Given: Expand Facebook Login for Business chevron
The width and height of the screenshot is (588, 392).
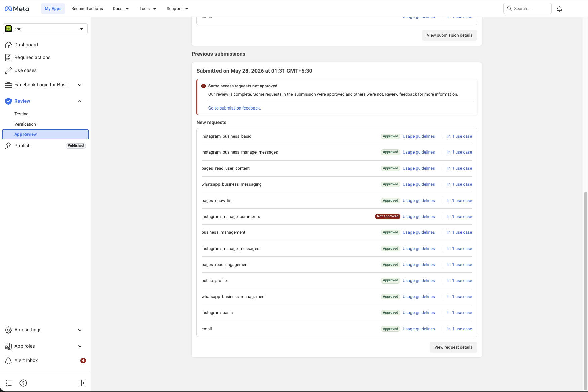Looking at the screenshot, I should [80, 85].
